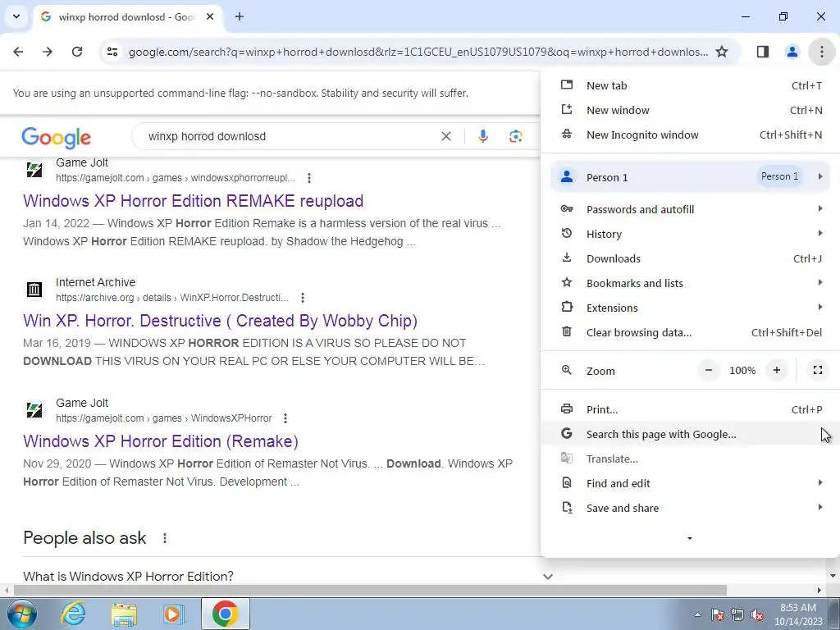Image resolution: width=840 pixels, height=630 pixels.
Task: Click the address bar URL
Action: [x=418, y=52]
